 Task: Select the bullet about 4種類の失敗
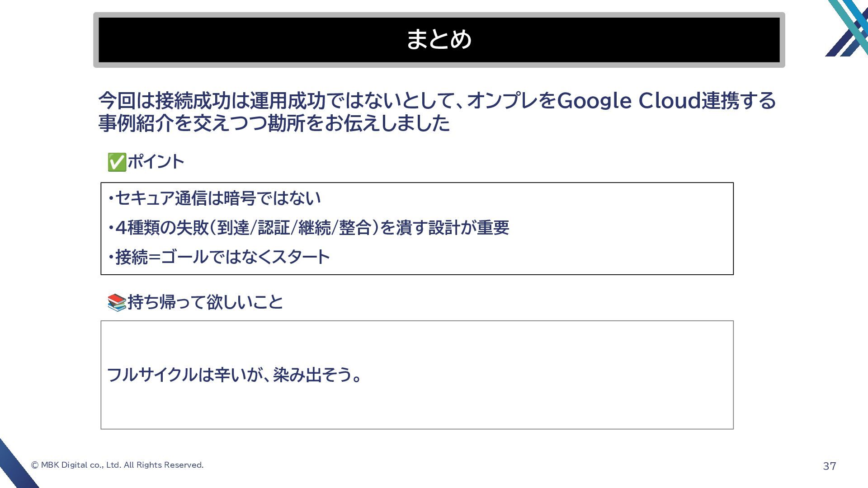point(308,227)
